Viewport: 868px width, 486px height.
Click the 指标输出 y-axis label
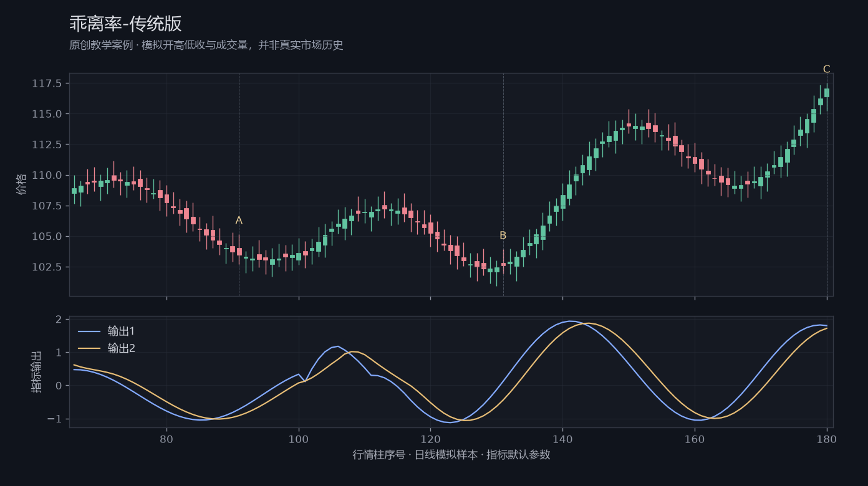point(37,372)
